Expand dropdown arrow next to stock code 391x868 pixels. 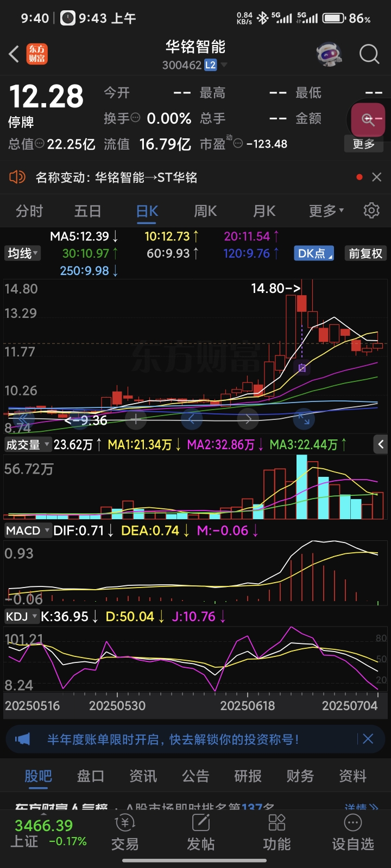[224, 65]
